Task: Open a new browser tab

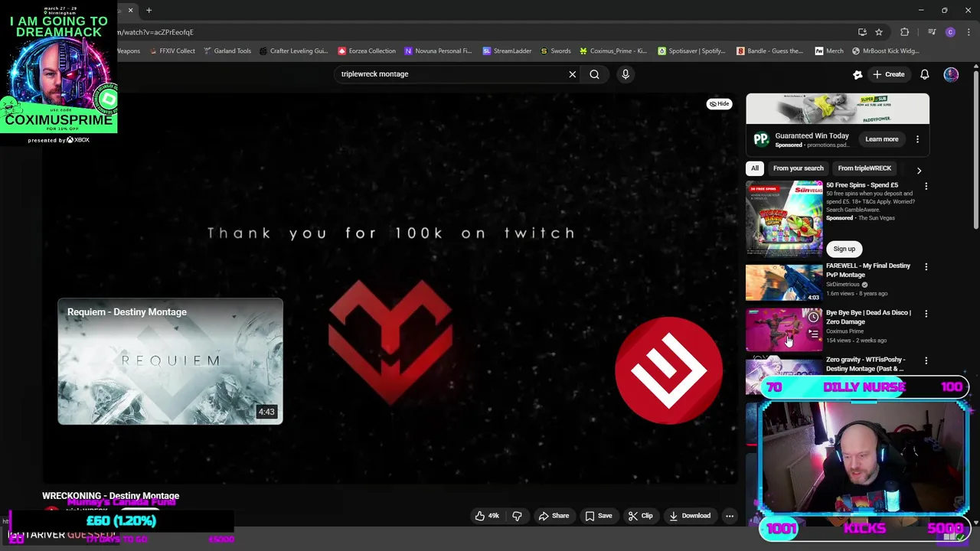Action: coord(149,11)
